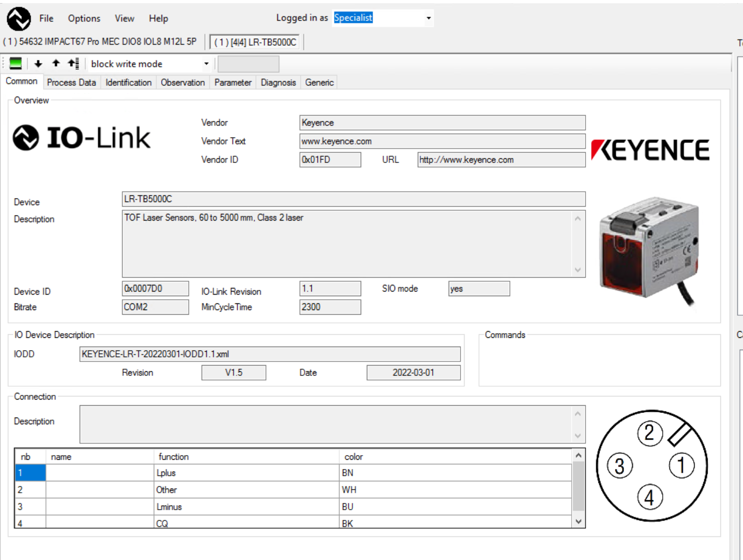Viewport: 743px width, 560px height.
Task: Select pin row 1 number cell
Action: (x=30, y=473)
